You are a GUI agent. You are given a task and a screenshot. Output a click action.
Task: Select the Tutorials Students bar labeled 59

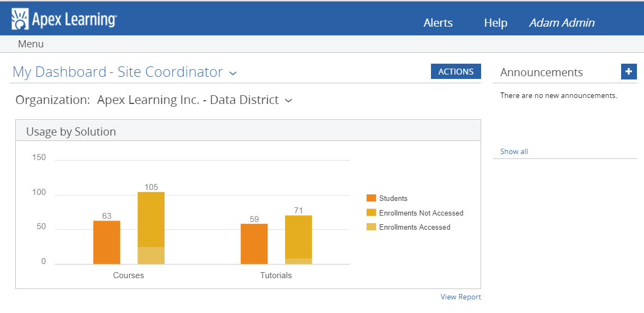point(254,244)
